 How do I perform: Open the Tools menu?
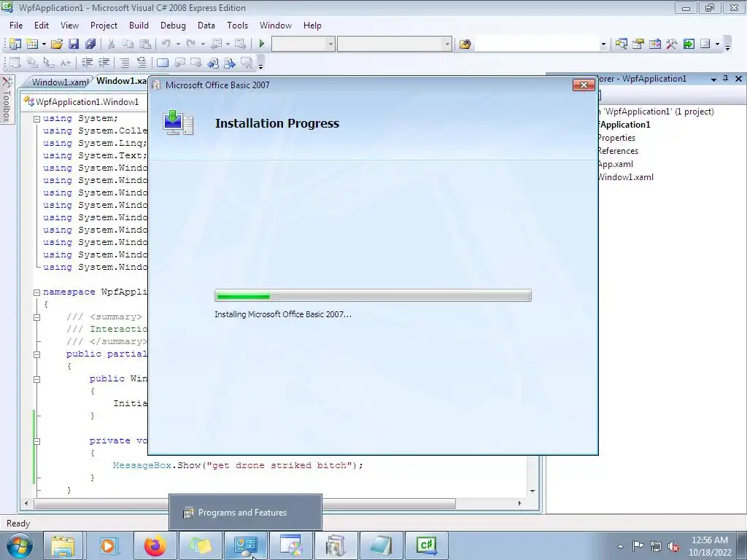(237, 26)
